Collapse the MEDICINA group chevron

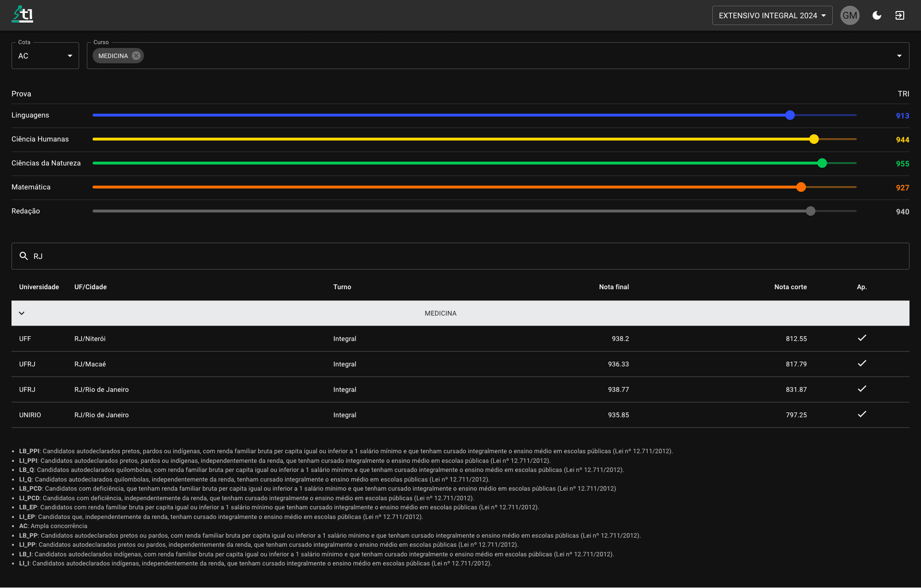pos(22,313)
